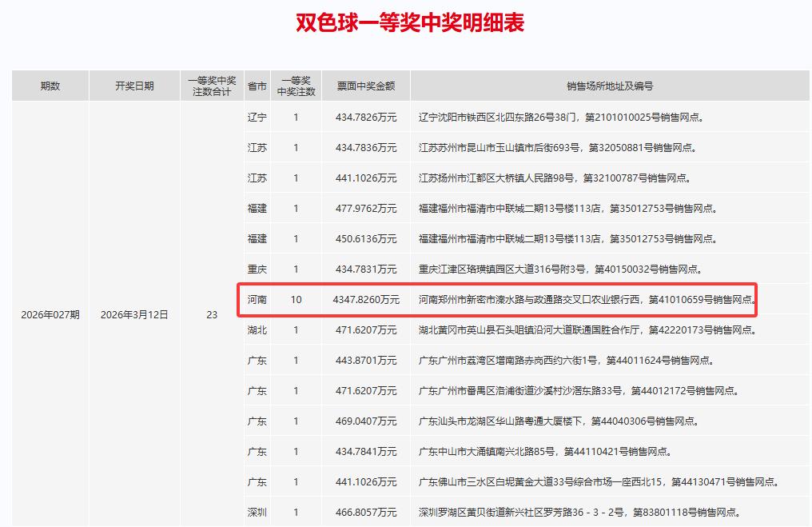Screen dimensions: 812x527
Task: Click the 4347.8260万元 prize amount
Action: pyautogui.click(x=367, y=300)
